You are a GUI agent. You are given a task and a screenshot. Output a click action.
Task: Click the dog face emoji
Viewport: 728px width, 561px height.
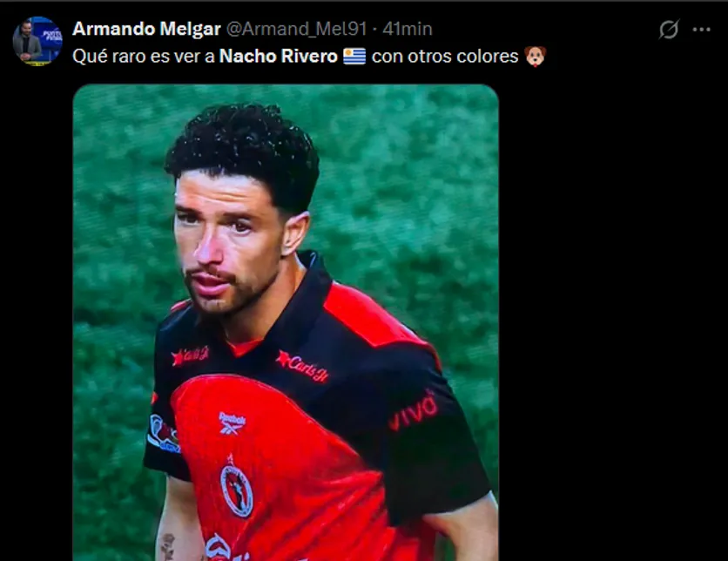(535, 57)
